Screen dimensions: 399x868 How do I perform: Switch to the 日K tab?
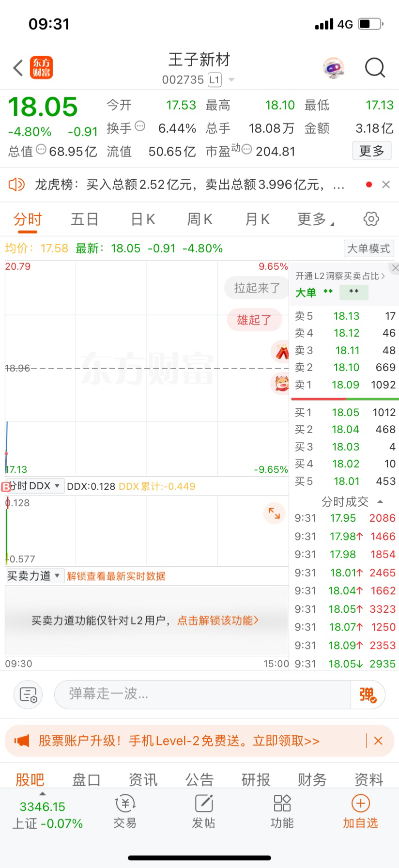143,219
